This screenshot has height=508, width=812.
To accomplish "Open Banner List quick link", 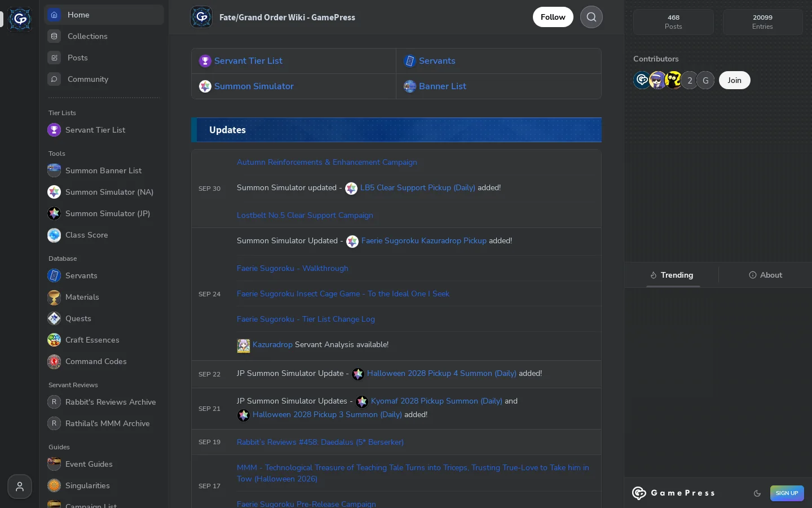I will tap(443, 86).
